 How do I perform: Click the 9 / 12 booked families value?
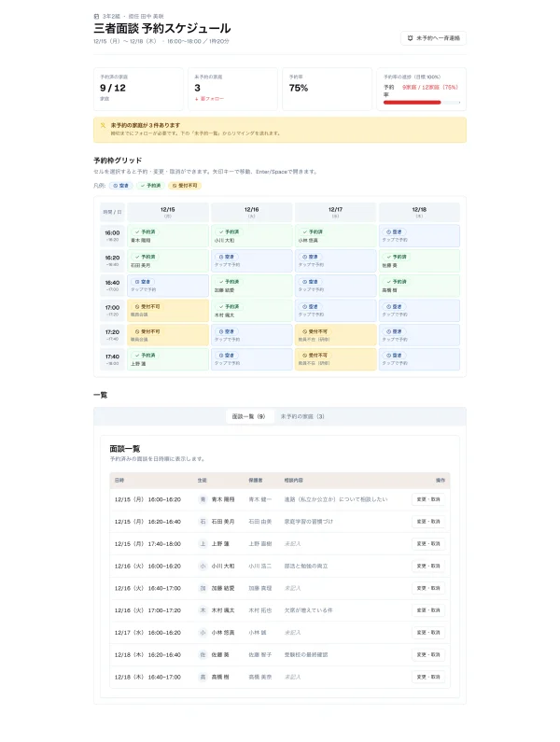pyautogui.click(x=113, y=88)
